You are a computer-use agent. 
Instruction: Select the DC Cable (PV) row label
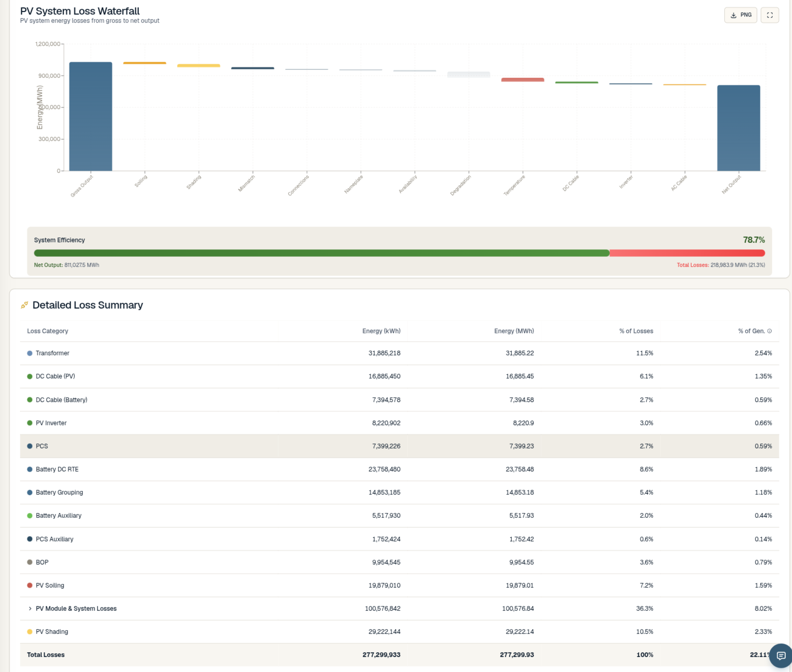coord(55,376)
